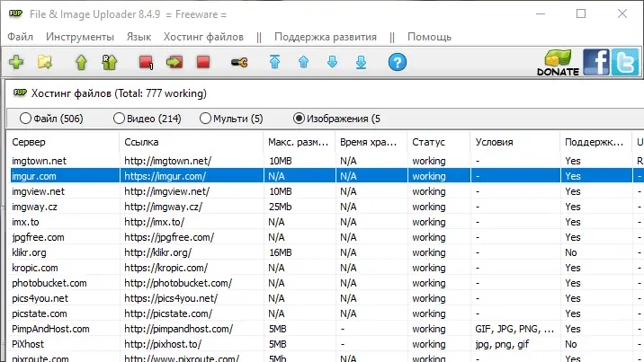Click the jpg, png, gif conditions cell
644x362 pixels.
[502, 344]
